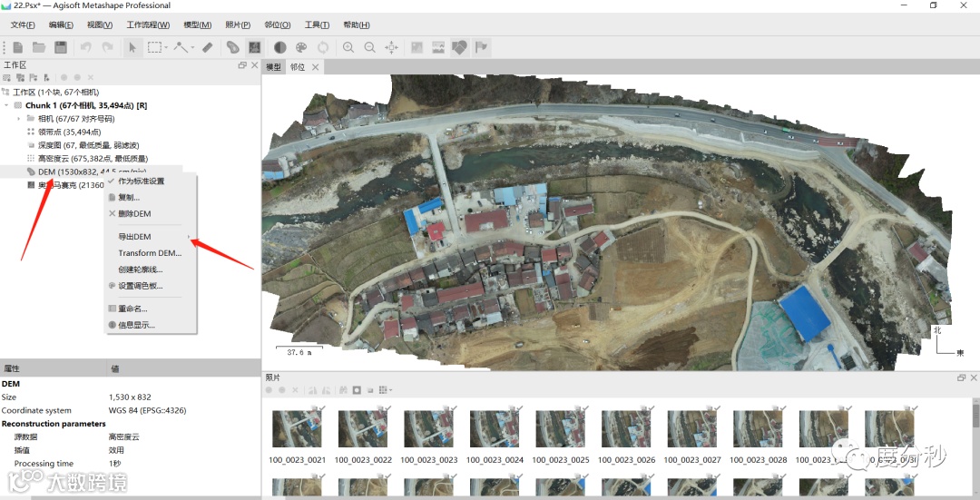The image size is (980, 500).
Task: Expand the 相机 cameras folder
Action: coord(18,119)
